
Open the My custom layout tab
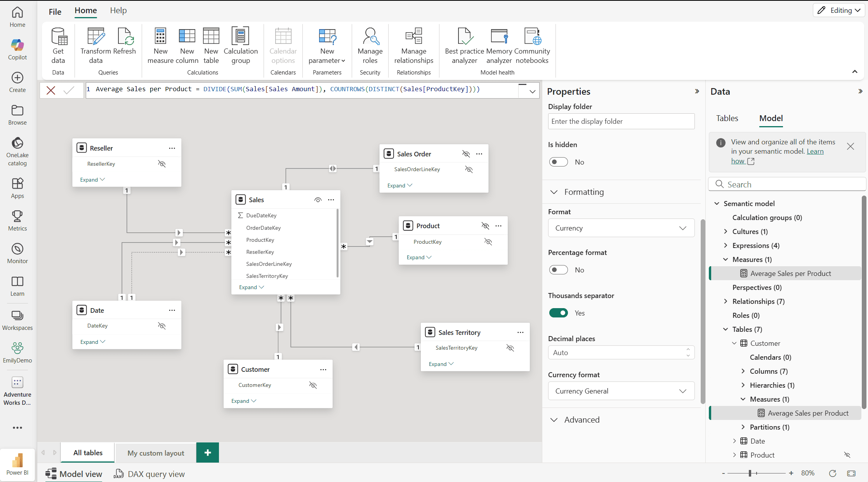pos(156,453)
